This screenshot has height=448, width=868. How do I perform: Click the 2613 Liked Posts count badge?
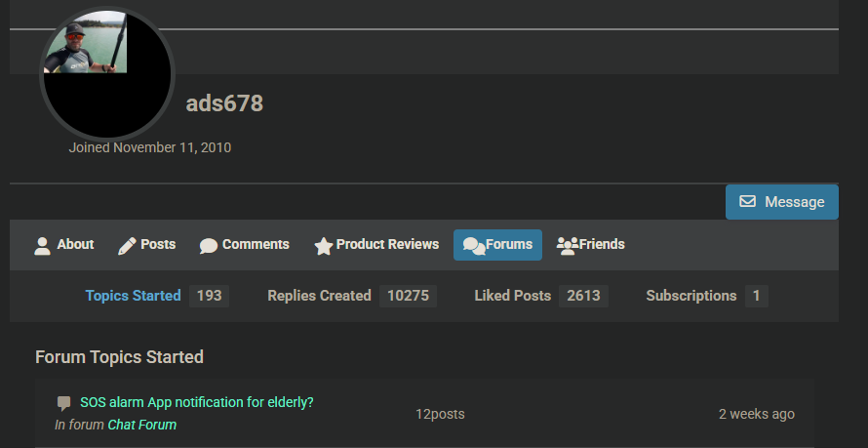tap(583, 296)
